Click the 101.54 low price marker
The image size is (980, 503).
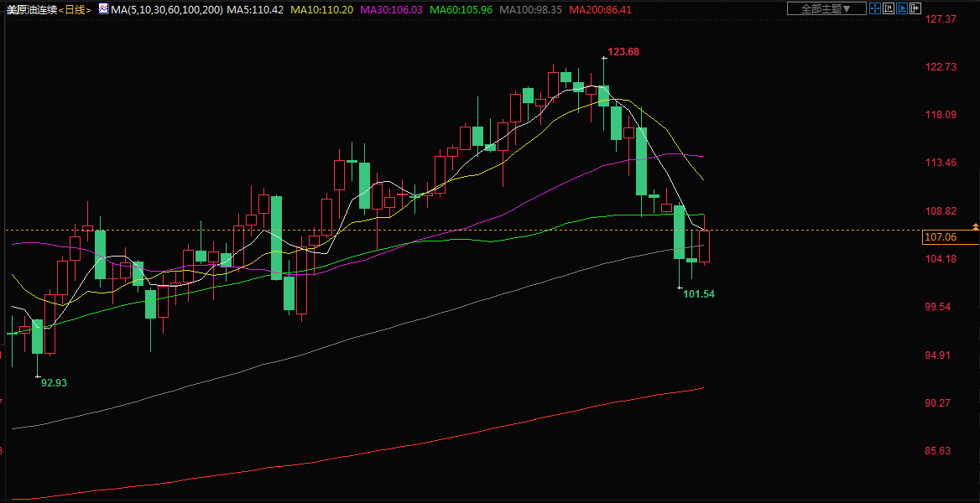698,294
